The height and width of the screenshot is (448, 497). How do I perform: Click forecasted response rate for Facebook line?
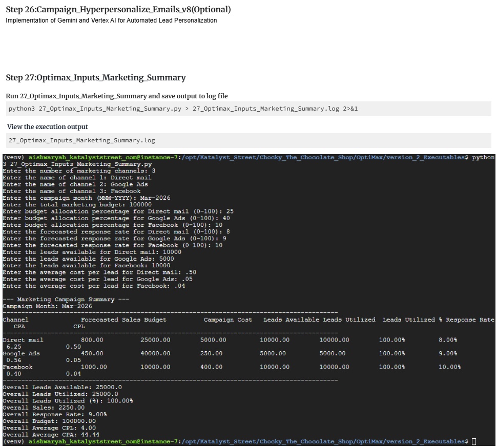pos(113,245)
